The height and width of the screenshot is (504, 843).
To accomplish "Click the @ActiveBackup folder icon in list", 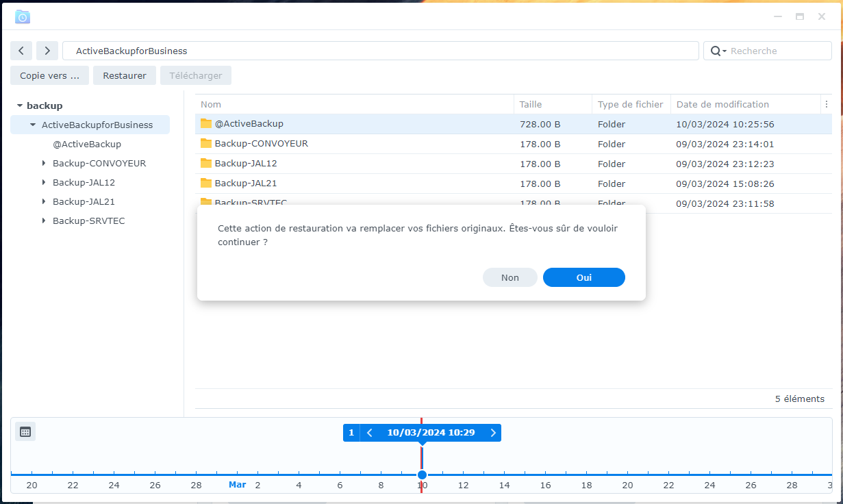I will tap(206, 124).
